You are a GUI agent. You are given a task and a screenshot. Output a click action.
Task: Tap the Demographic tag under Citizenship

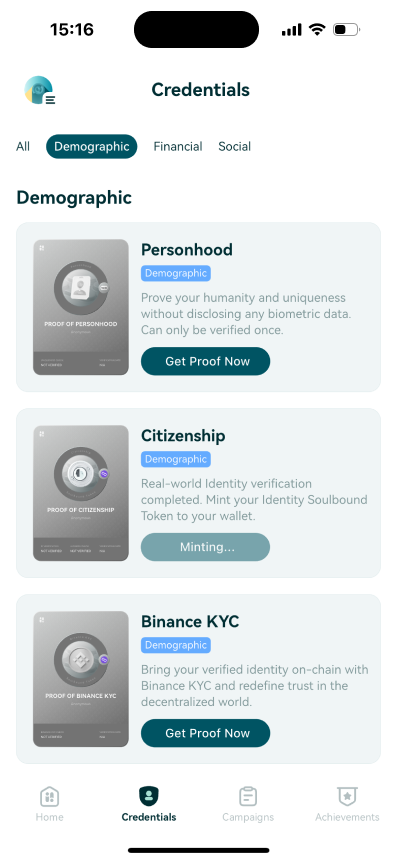(176, 459)
